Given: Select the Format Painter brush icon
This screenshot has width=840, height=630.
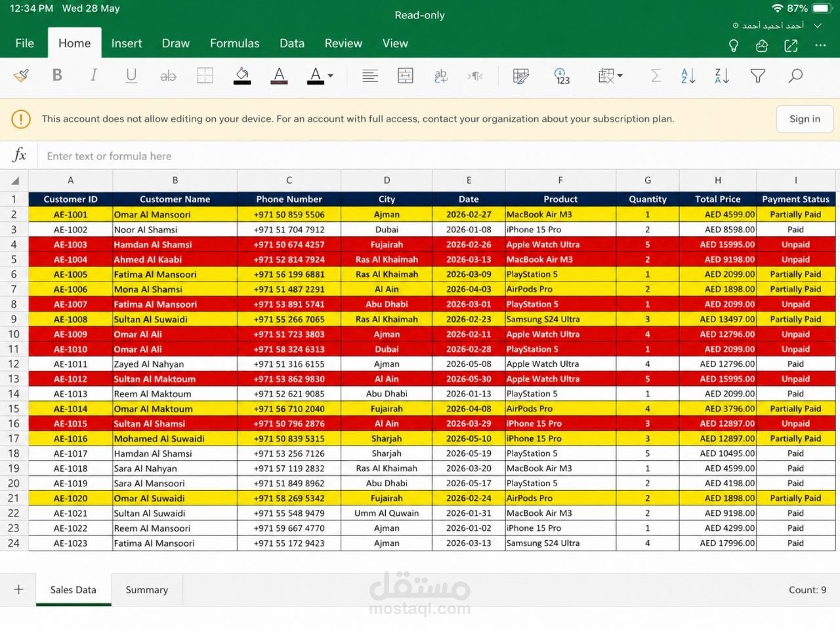Looking at the screenshot, I should point(21,76).
